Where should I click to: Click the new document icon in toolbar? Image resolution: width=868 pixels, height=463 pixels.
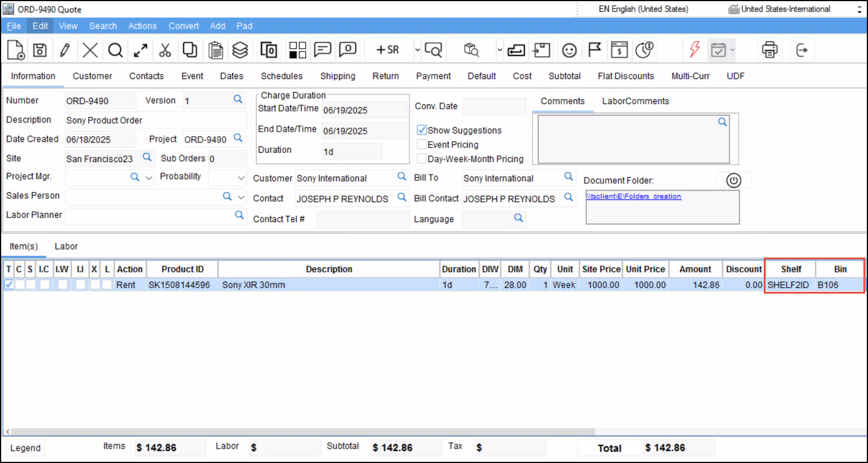[x=16, y=50]
